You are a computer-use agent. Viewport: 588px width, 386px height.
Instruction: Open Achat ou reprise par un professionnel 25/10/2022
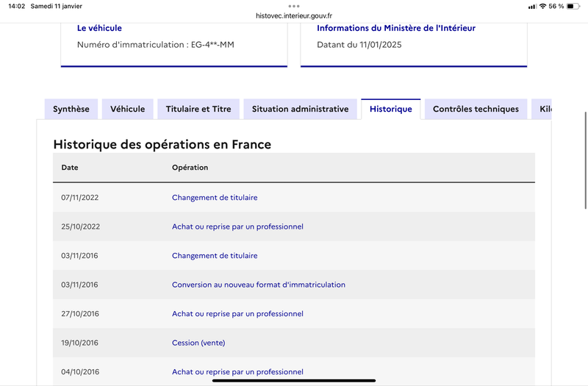point(237,226)
